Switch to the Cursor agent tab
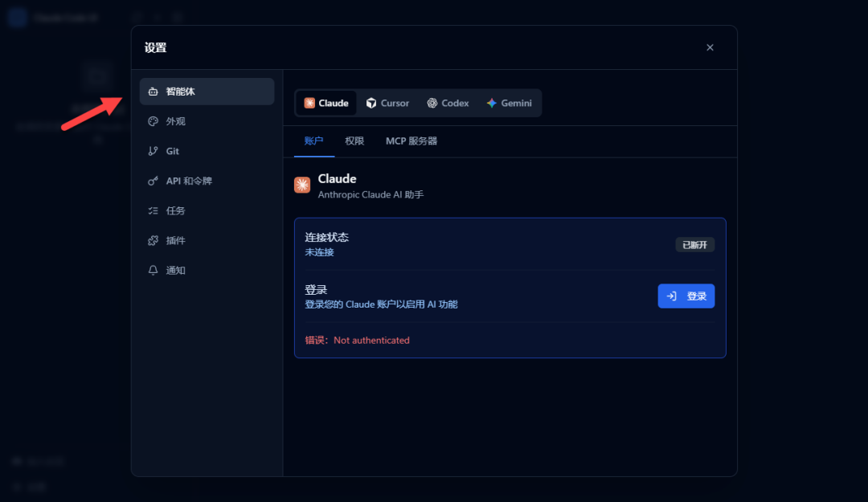This screenshot has width=868, height=502. click(387, 103)
